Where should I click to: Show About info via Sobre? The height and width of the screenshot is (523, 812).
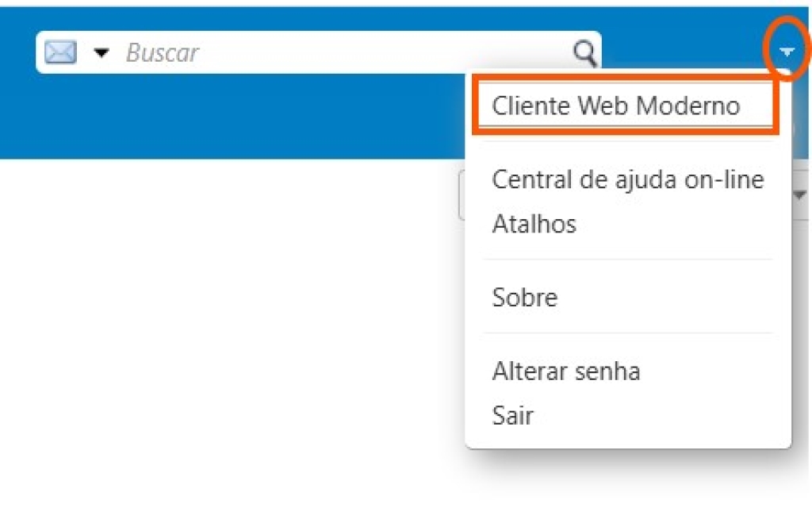(x=524, y=298)
